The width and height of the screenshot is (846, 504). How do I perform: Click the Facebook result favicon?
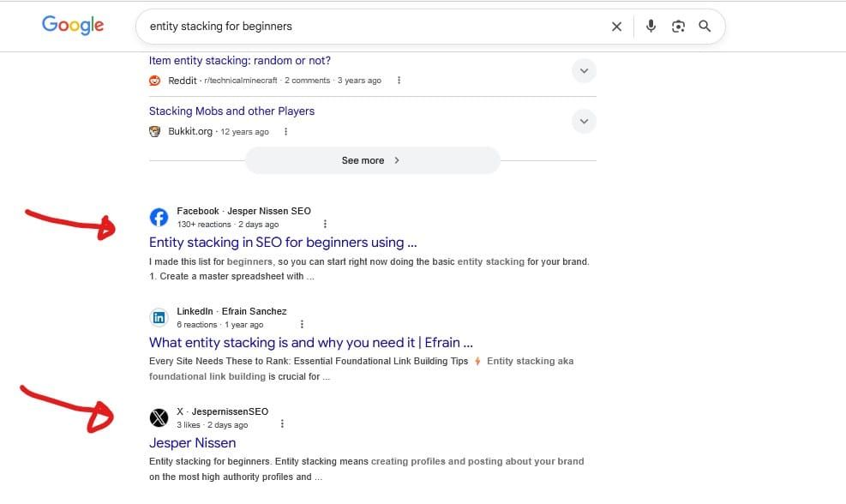point(159,218)
